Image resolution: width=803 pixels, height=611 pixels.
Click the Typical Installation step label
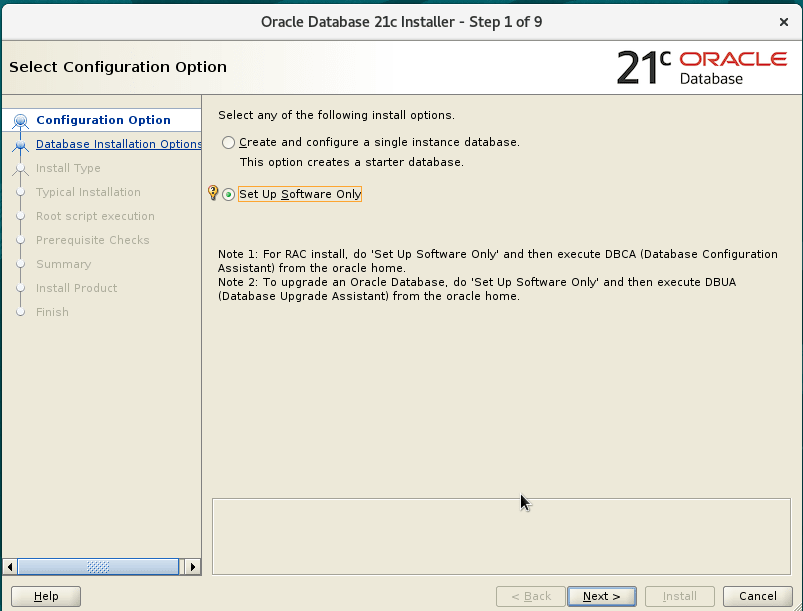coord(88,192)
